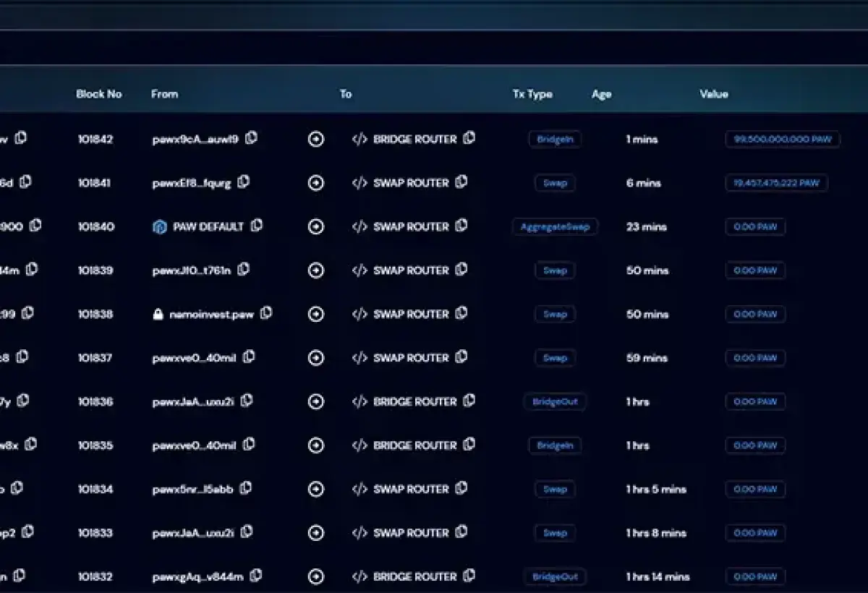Open block number 101838 link
868x593 pixels.
coord(97,314)
